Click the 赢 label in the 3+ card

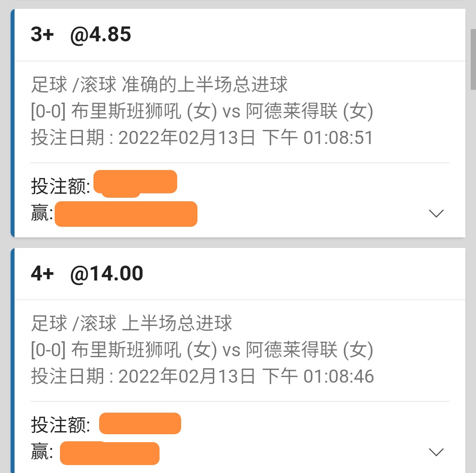coord(42,214)
